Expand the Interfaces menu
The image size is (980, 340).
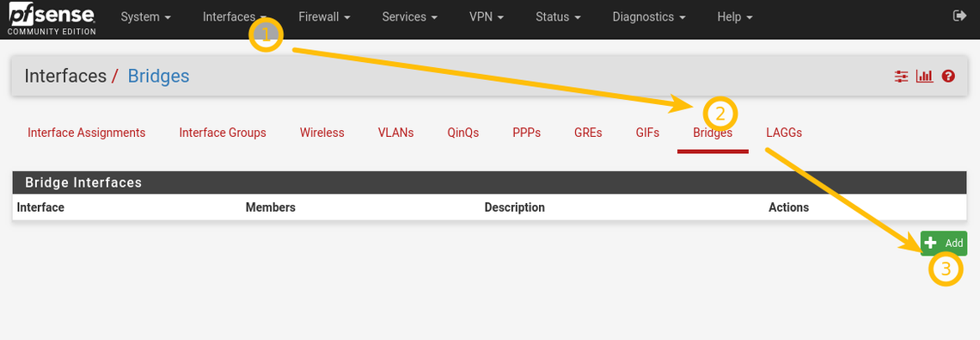pyautogui.click(x=235, y=17)
